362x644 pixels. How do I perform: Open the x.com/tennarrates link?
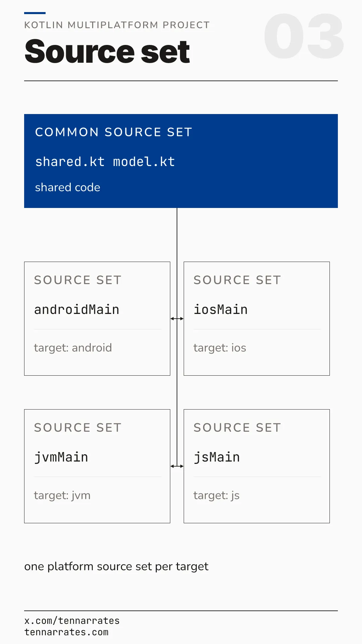(x=72, y=621)
